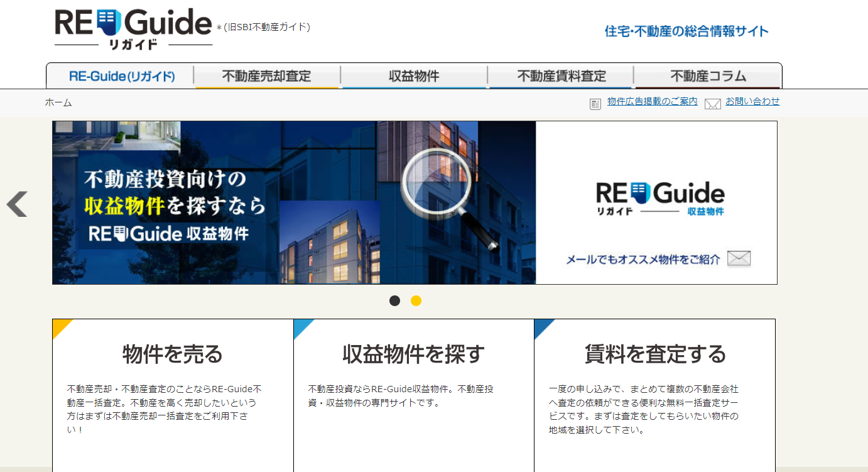Image resolution: width=868 pixels, height=472 pixels.
Task: Open the 物件広告掲載のご案内 link
Action: pos(652,101)
